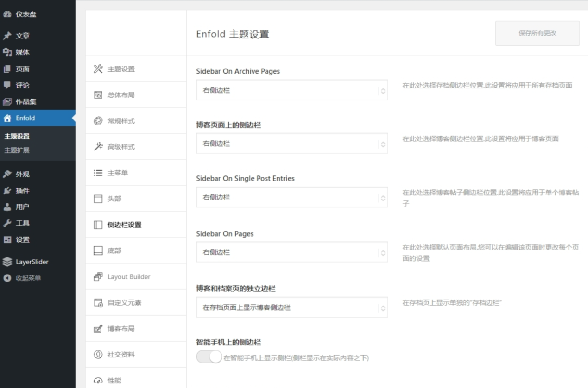Viewport: 588px width, 388px height.
Task: Click the Sidebar On Archive Pages label
Action: click(x=238, y=71)
